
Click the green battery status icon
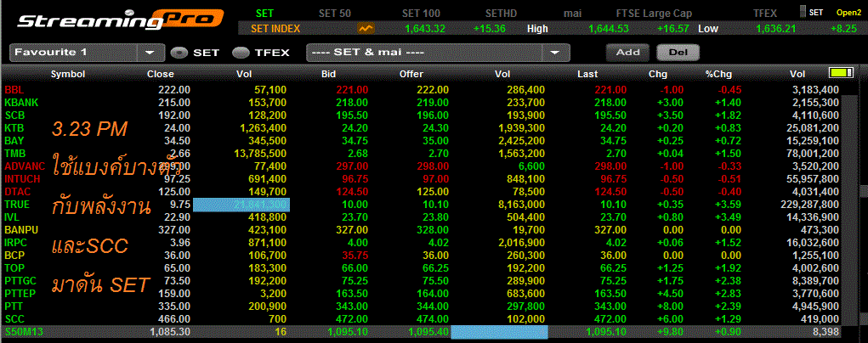(842, 73)
